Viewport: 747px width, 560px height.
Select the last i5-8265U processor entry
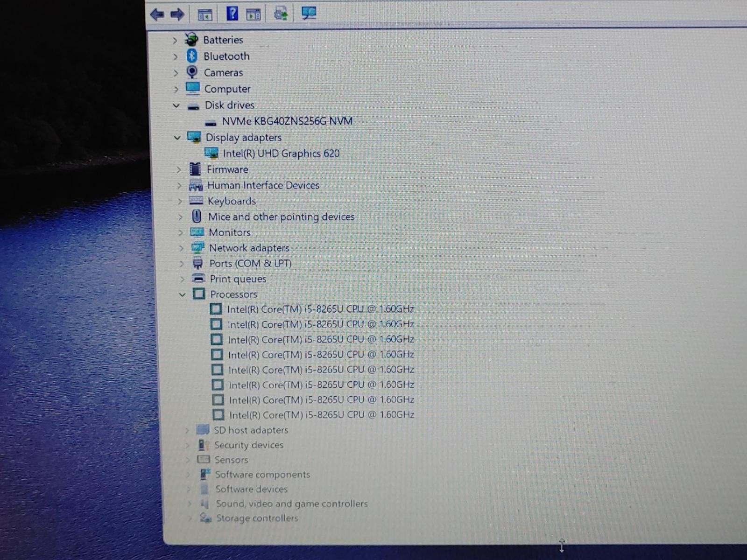[322, 414]
